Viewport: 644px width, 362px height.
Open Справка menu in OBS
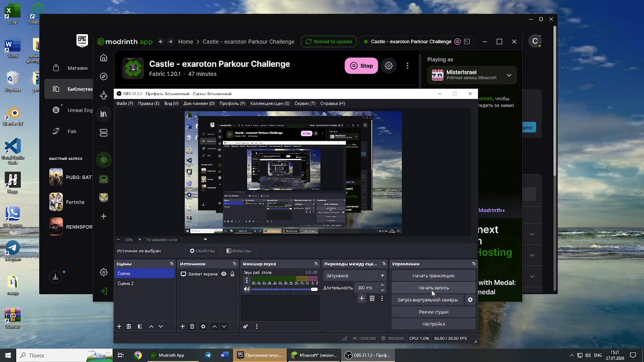[333, 104]
